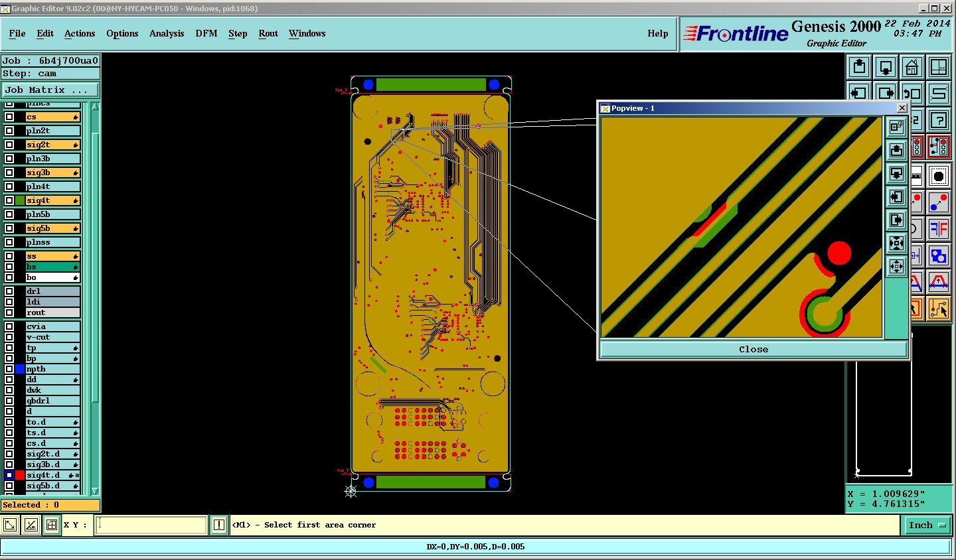Screen dimensions: 956x560
Task: Click into the X Y coordinate input field
Action: point(151,525)
